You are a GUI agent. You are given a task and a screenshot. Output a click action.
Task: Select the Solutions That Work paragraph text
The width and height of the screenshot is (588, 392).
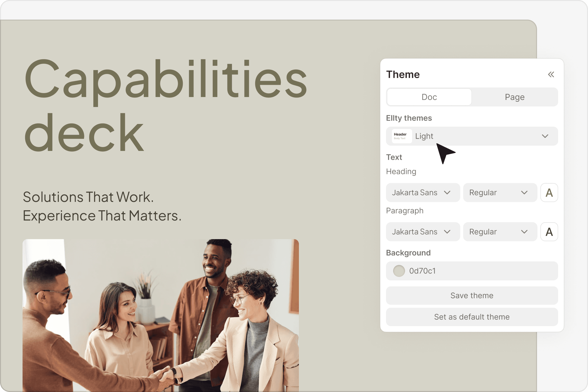tap(102, 206)
